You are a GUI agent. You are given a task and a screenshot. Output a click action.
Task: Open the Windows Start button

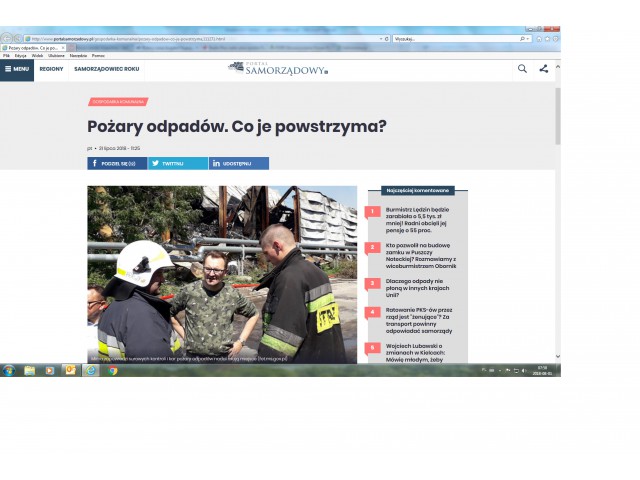pos(9,370)
